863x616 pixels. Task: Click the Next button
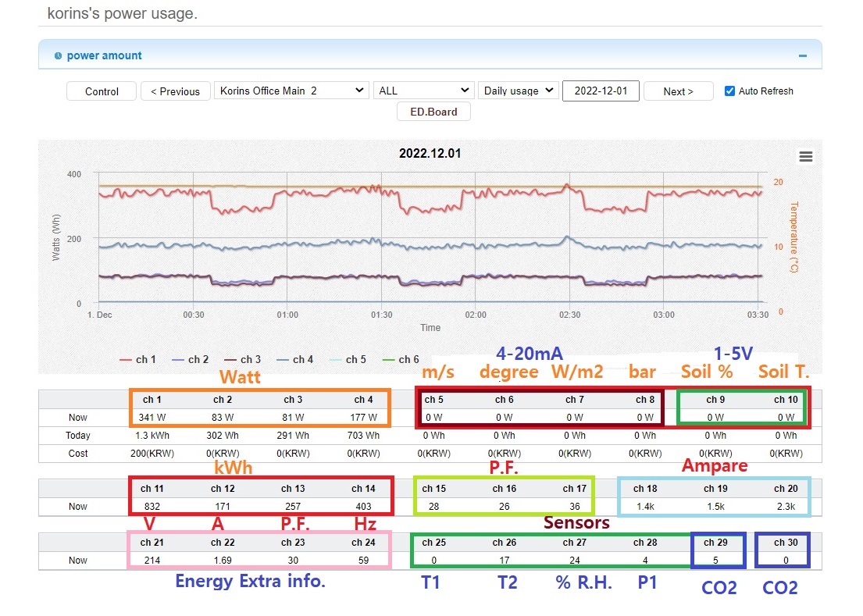point(678,91)
